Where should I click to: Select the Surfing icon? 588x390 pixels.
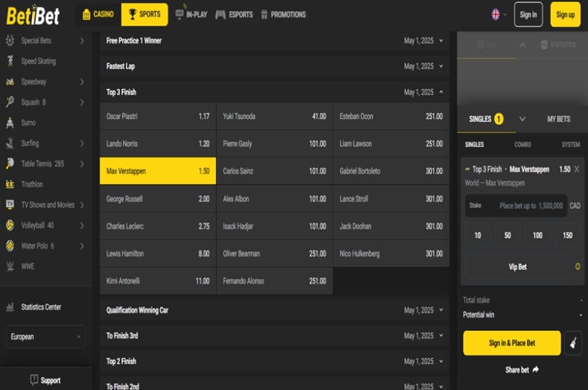pyautogui.click(x=10, y=143)
